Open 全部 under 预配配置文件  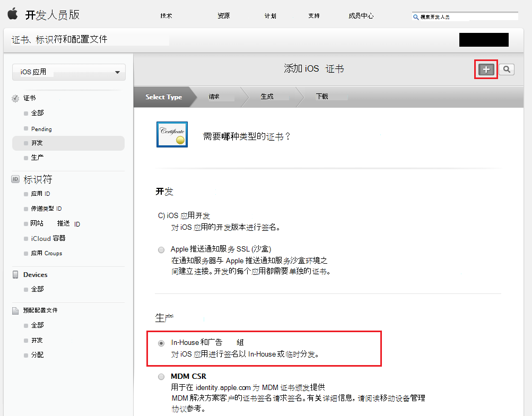point(37,325)
